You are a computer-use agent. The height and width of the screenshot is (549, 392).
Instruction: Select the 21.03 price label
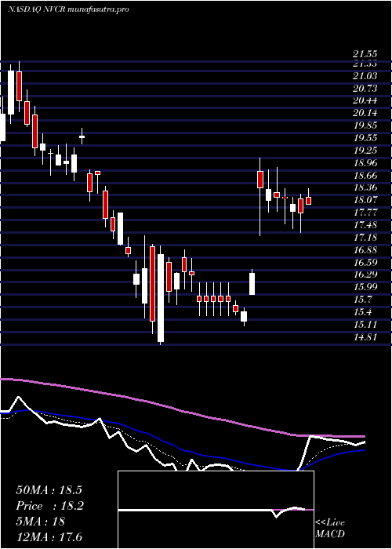pyautogui.click(x=365, y=76)
